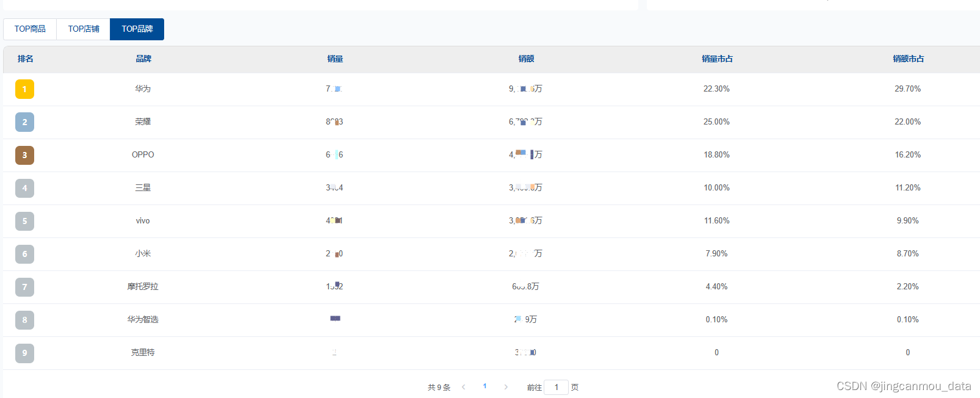Screen dimensions: 980x398
Task: Click the sales amount cell for 摩托罗拉
Action: 525,287
